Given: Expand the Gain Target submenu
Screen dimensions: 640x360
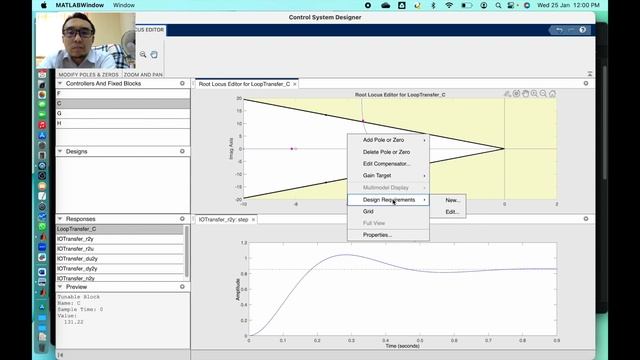Looking at the screenshot, I should pyautogui.click(x=388, y=176).
